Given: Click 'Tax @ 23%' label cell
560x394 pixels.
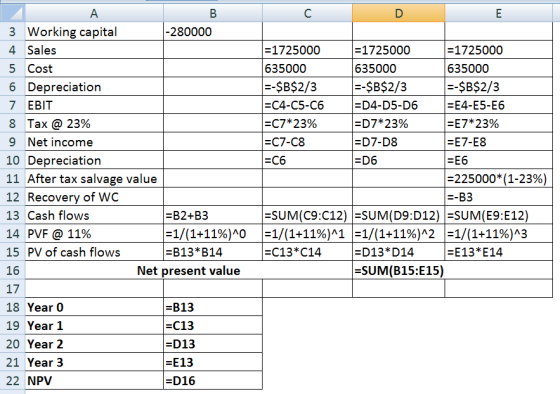Looking at the screenshot, I should 94,124.
